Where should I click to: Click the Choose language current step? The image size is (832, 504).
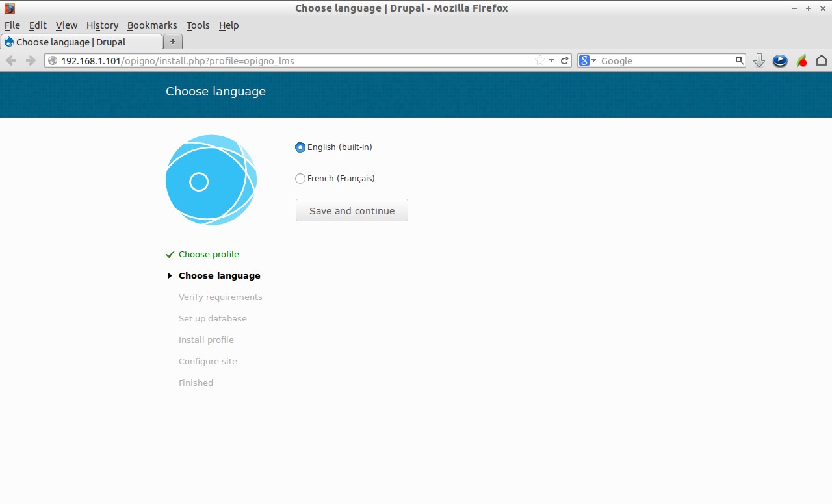click(220, 275)
